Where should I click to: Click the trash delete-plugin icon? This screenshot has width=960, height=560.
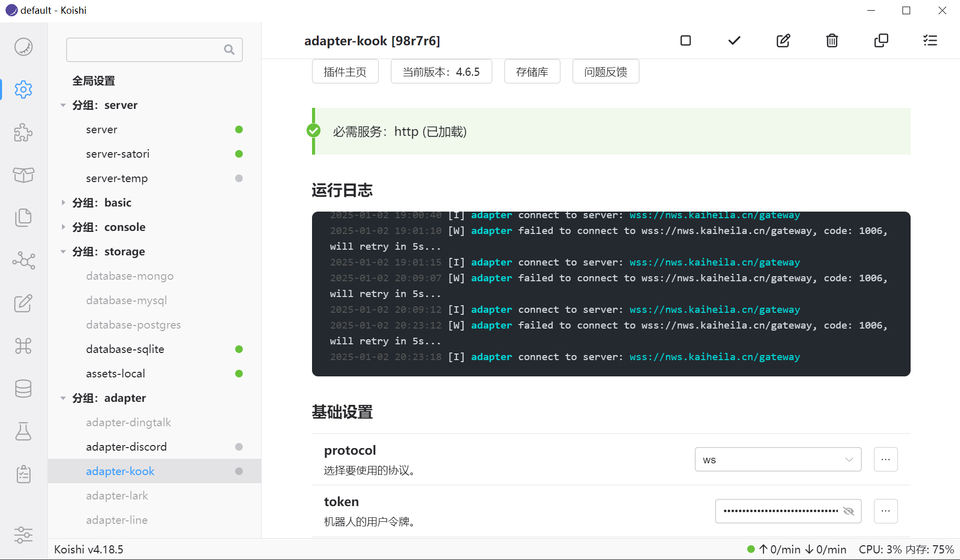point(832,41)
